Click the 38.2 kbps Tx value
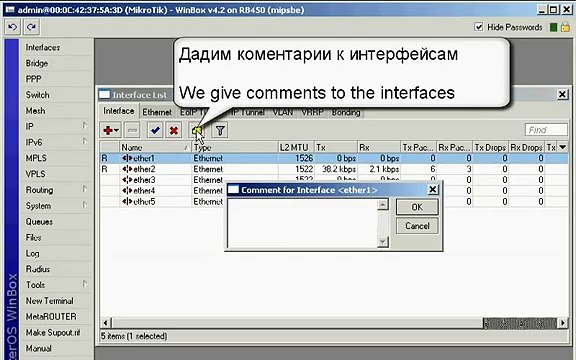Image resolution: width=576 pixels, height=360 pixels. (x=339, y=169)
